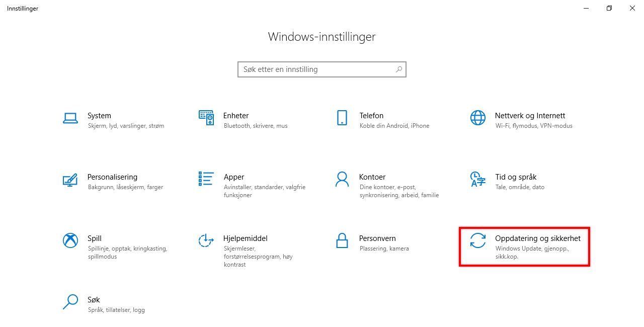Open System settings via its title
644x327 pixels.
click(99, 116)
